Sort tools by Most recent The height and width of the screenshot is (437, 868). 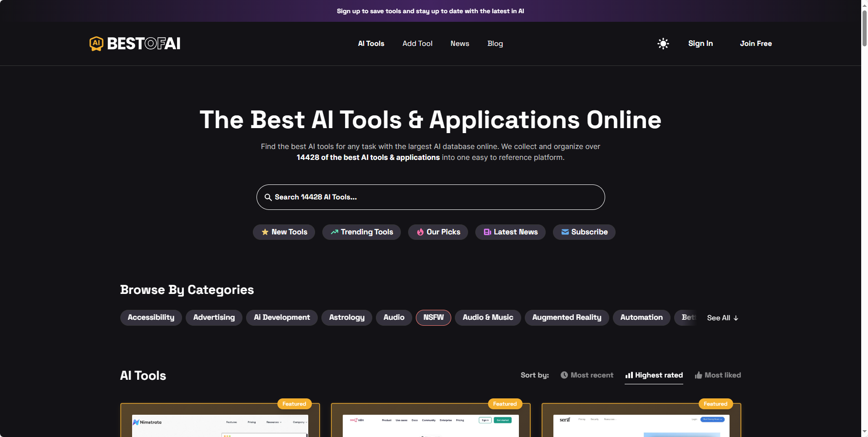tap(587, 375)
